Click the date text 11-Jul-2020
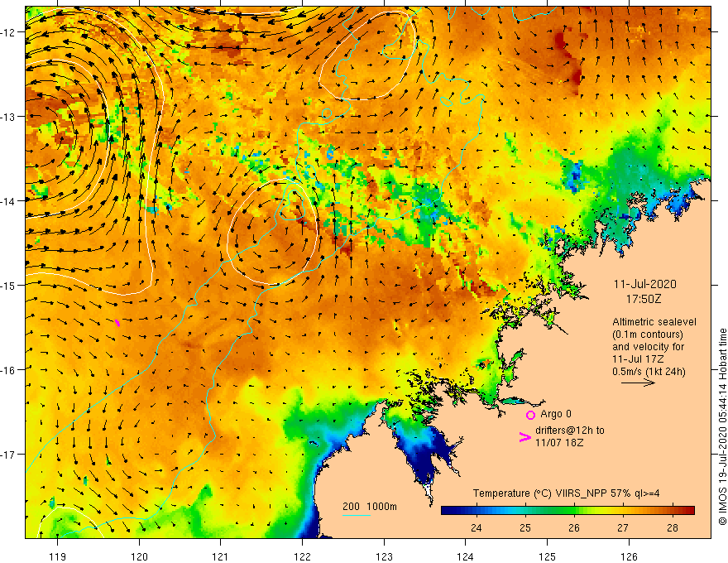This screenshot has height=563, width=728. pyautogui.click(x=645, y=284)
